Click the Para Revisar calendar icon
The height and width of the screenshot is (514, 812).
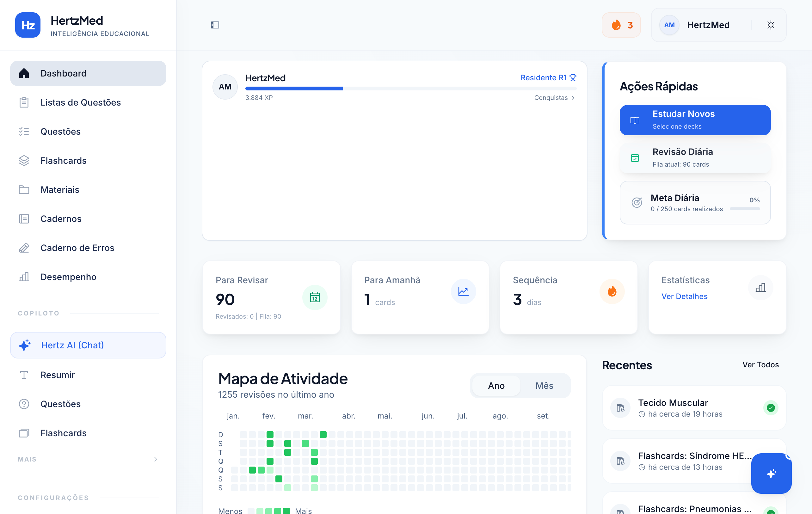pos(314,297)
